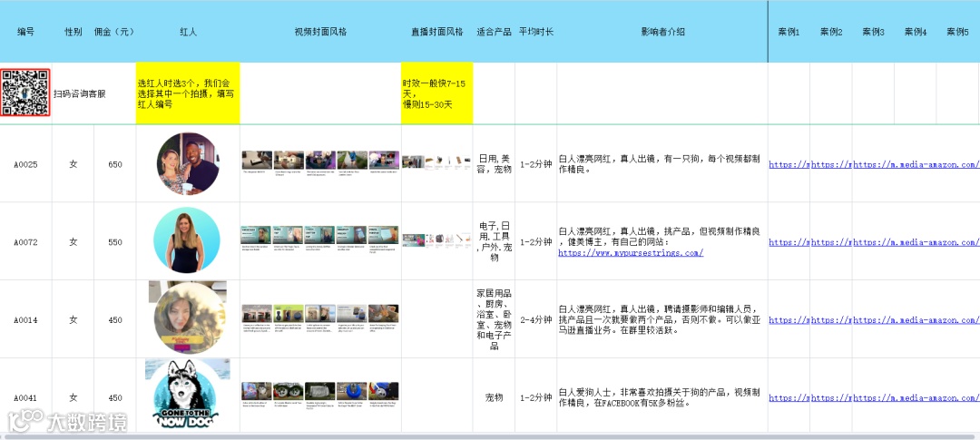Select commission value 550
The image size is (980, 440).
tap(115, 242)
